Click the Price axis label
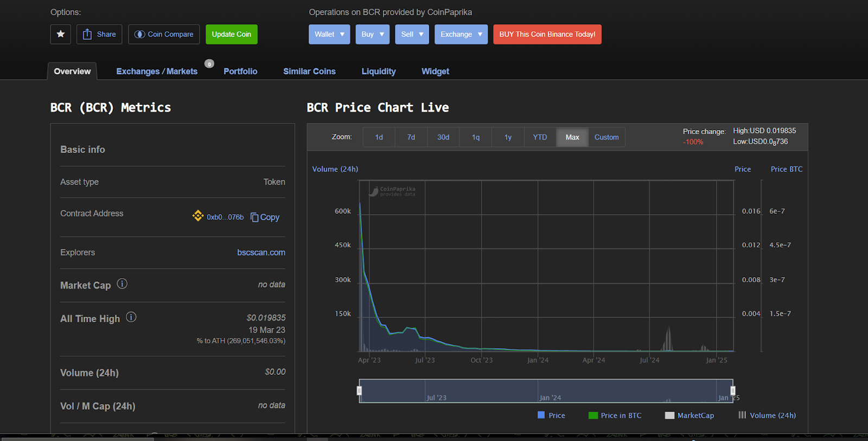 tap(743, 169)
